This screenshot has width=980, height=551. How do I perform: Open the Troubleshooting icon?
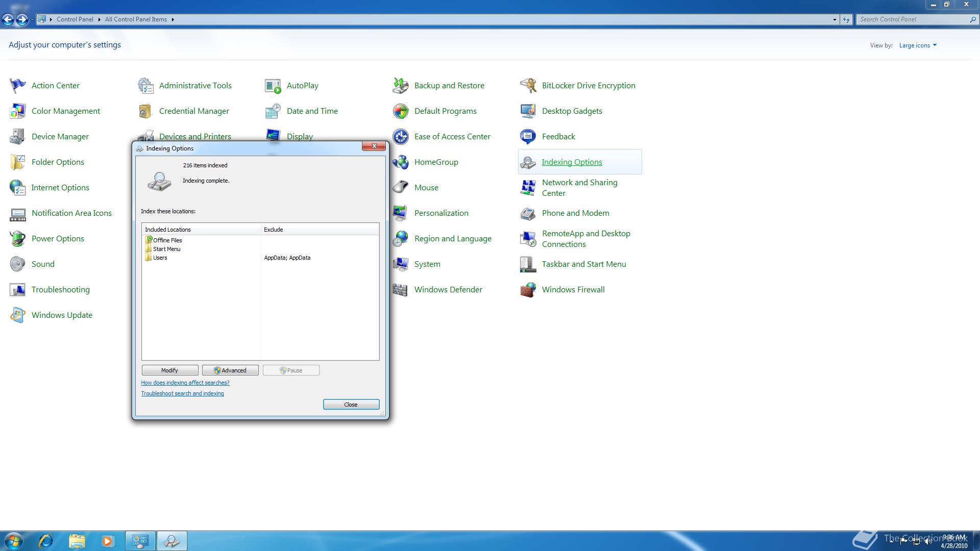point(18,290)
